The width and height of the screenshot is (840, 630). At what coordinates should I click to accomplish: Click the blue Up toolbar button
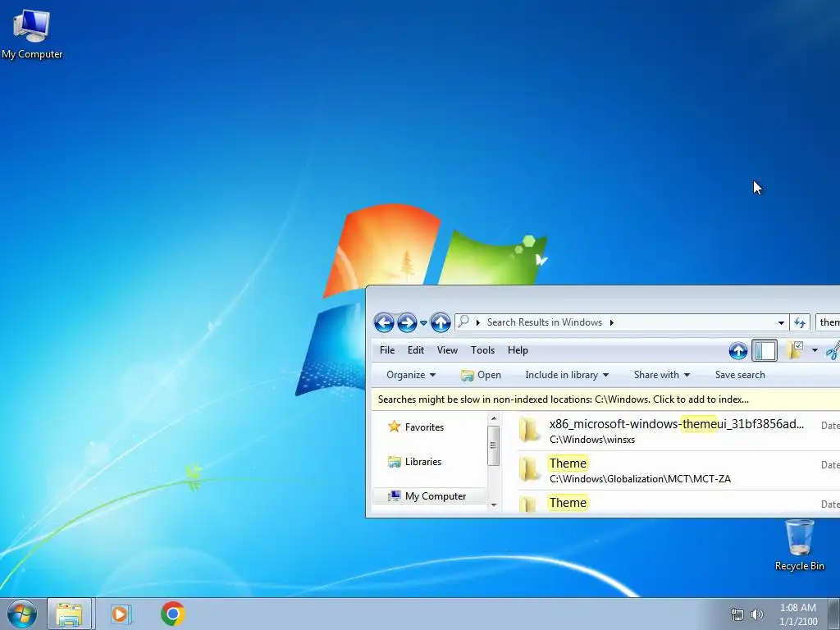tap(738, 351)
